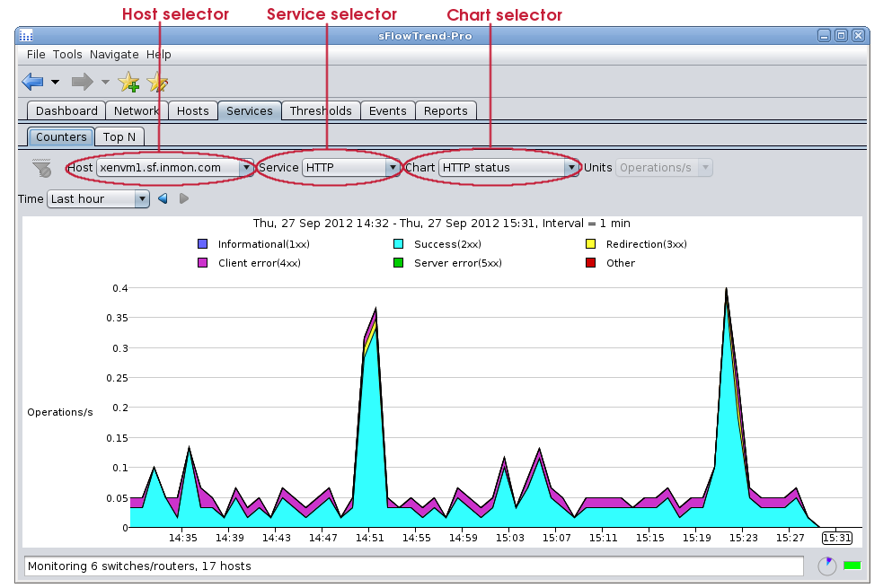Expand the Service HTTP dropdown
Screen dimensions: 892x588
coord(392,168)
